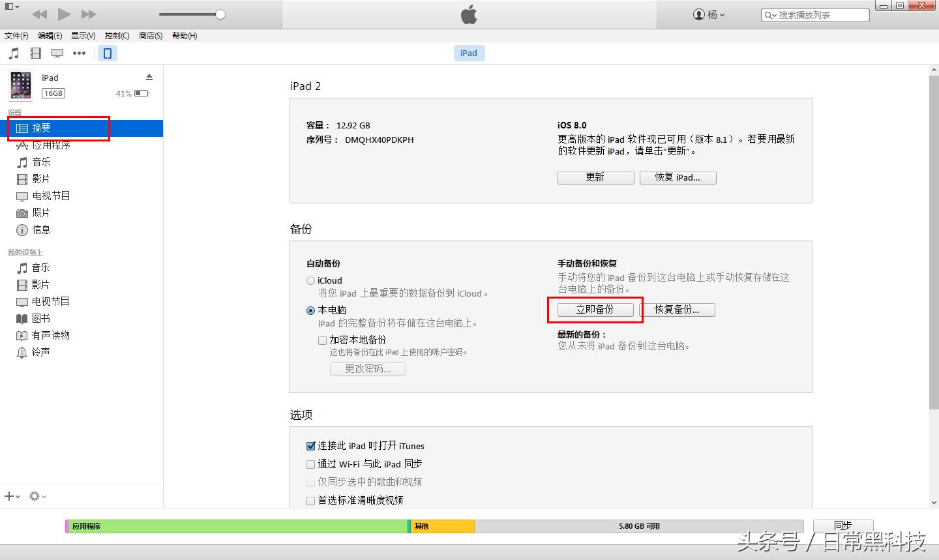Screen dimensions: 939x560
Task: Select 照片 in the sidebar
Action: 82,213
